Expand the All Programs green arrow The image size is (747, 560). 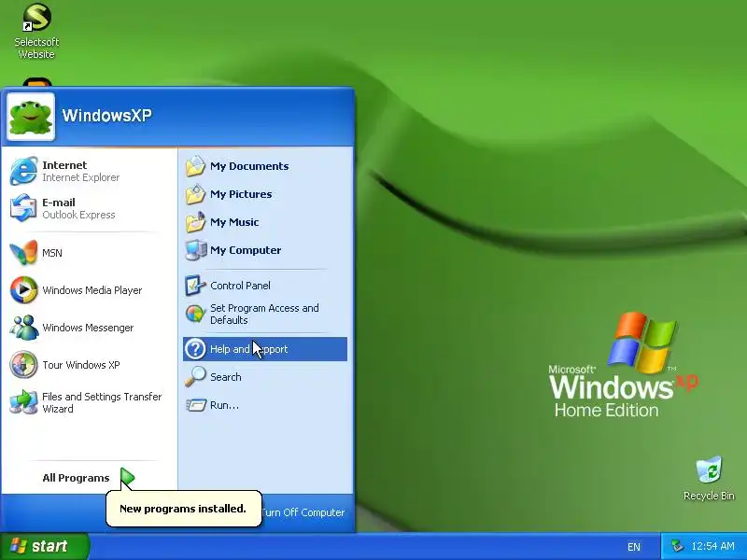pyautogui.click(x=127, y=478)
